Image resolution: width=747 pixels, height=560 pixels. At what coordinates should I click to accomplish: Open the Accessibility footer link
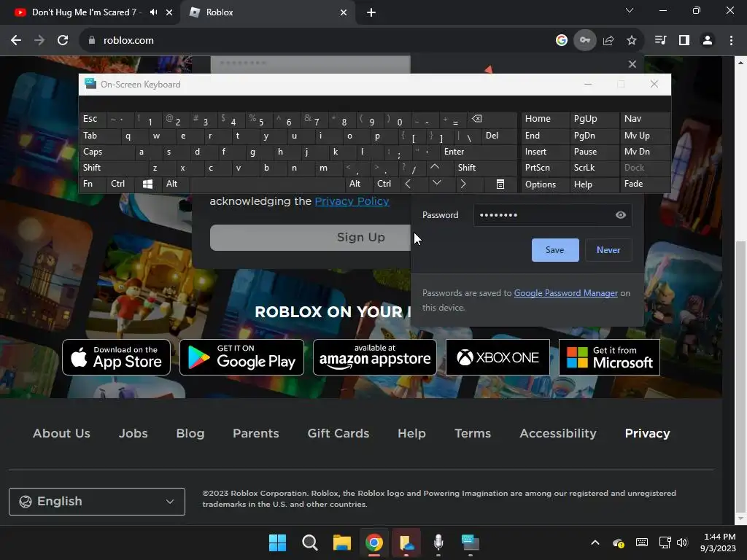tap(558, 433)
